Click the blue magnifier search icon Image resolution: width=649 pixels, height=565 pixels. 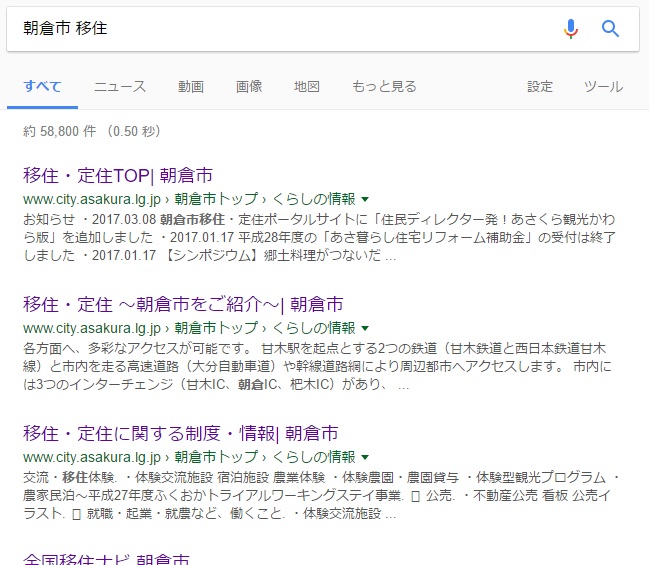click(610, 29)
